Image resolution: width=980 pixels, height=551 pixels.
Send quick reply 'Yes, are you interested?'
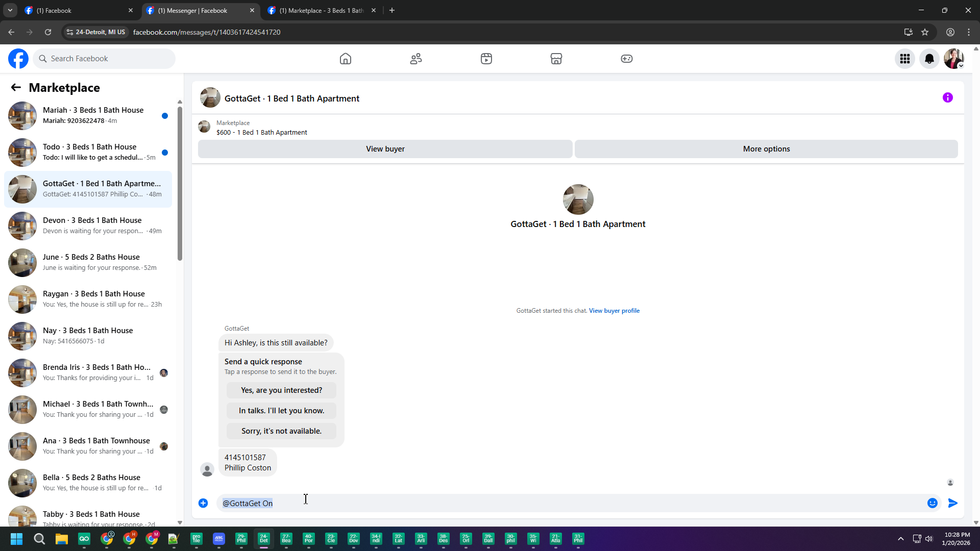(x=281, y=390)
